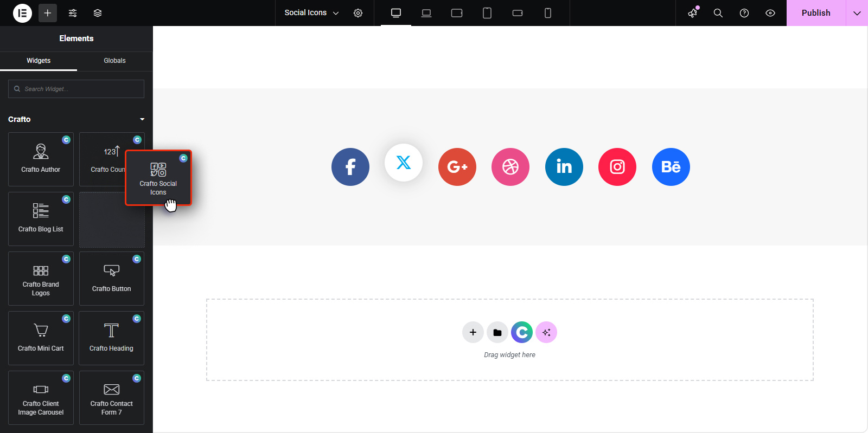Open site settings sliders icon
Image resolution: width=868 pixels, height=433 pixels.
[73, 13]
